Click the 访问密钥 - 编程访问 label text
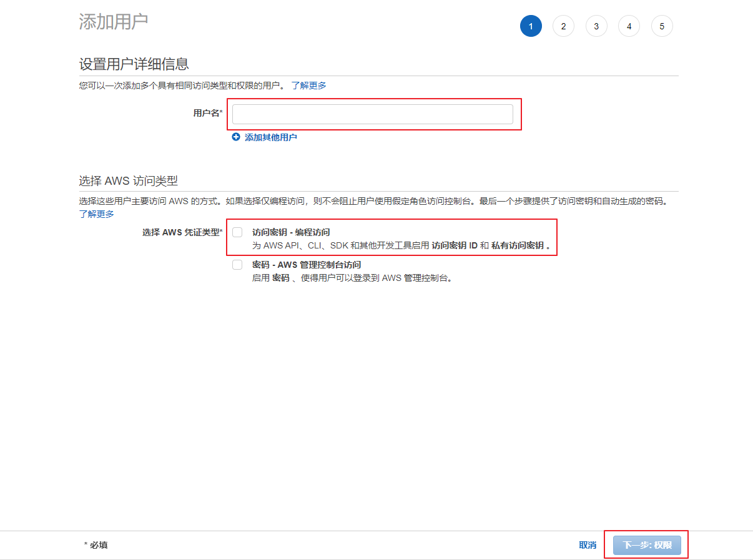 point(290,232)
